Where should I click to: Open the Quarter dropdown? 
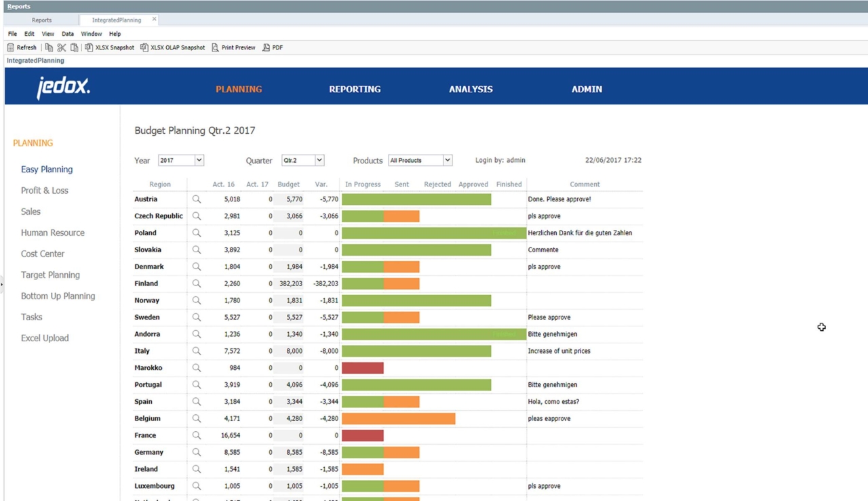tap(319, 161)
